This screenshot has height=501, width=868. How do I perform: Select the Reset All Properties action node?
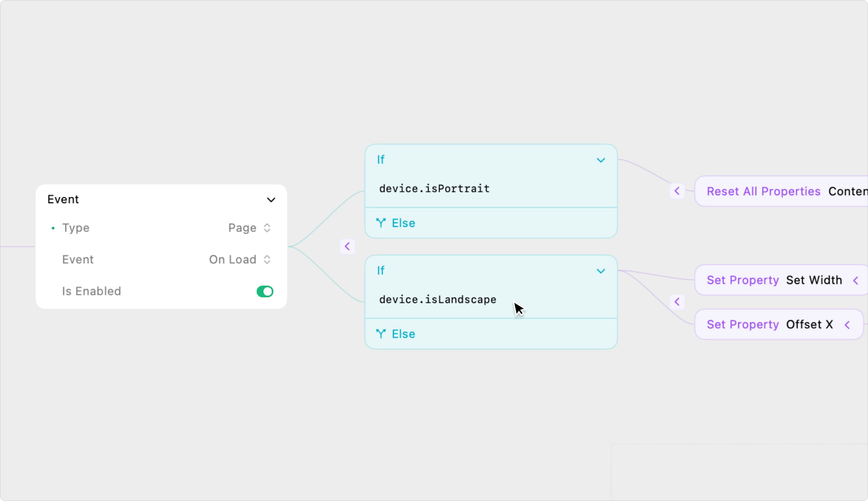tap(763, 191)
